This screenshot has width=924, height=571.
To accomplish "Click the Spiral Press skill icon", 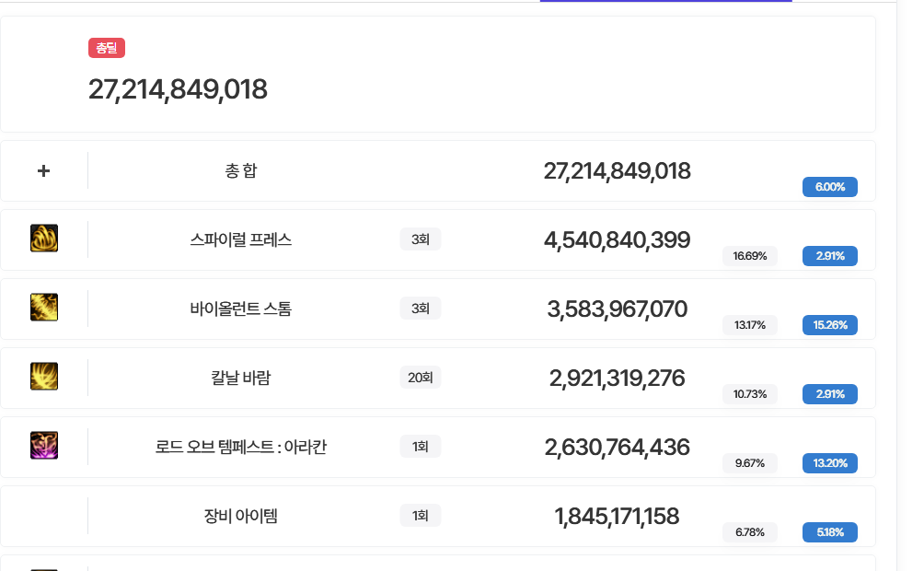I will point(44,239).
